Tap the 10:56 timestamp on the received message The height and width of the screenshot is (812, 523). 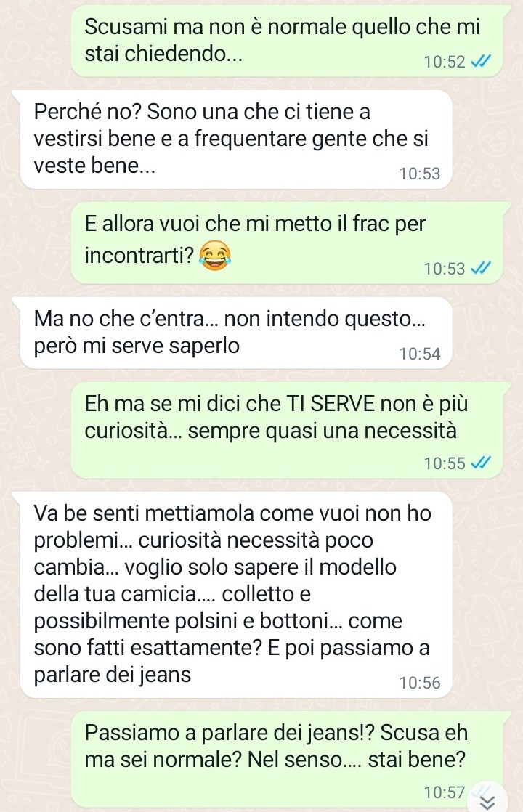419,683
